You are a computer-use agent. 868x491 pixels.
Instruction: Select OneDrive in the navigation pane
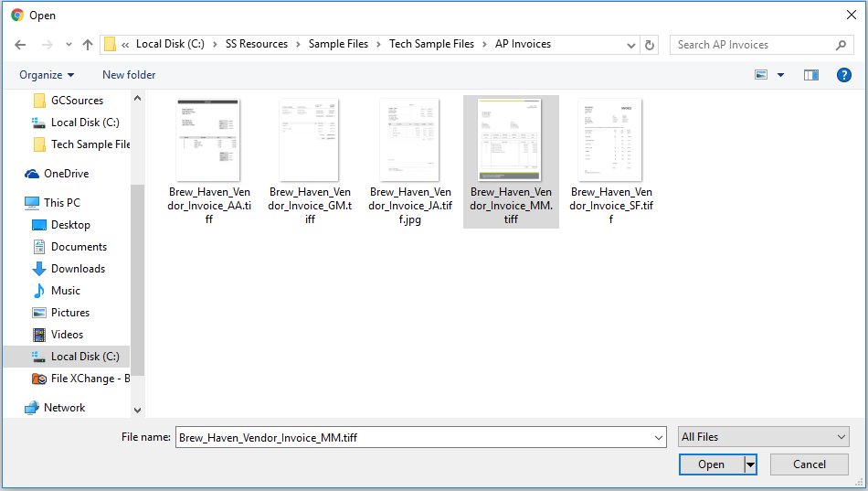pos(66,174)
